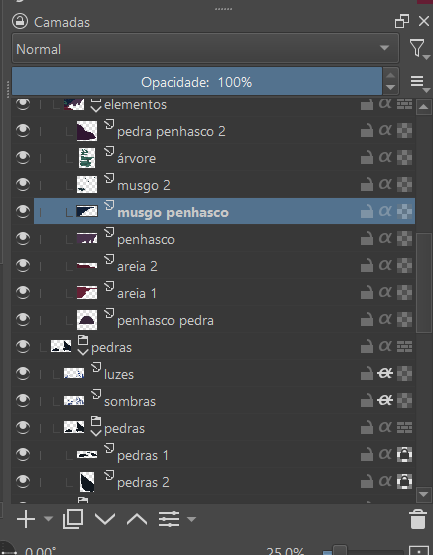Hide the árvore layer
This screenshot has width=433, height=555.
(23, 158)
